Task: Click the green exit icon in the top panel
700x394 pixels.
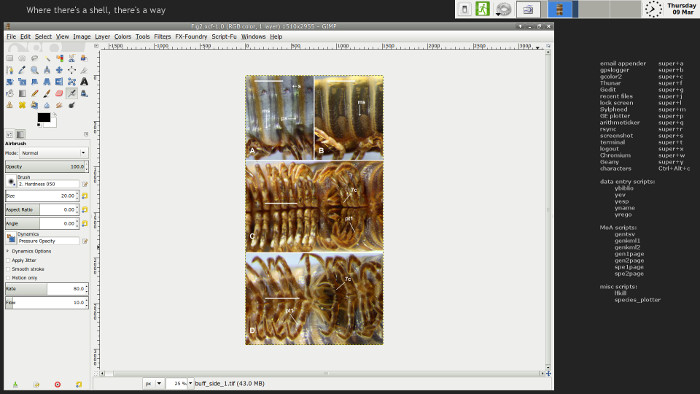Action: click(x=482, y=9)
